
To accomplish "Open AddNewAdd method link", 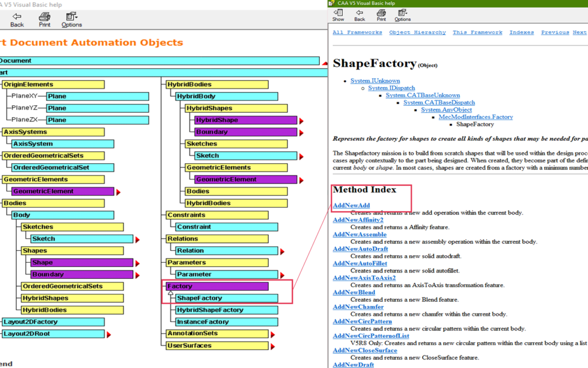I will click(351, 205).
